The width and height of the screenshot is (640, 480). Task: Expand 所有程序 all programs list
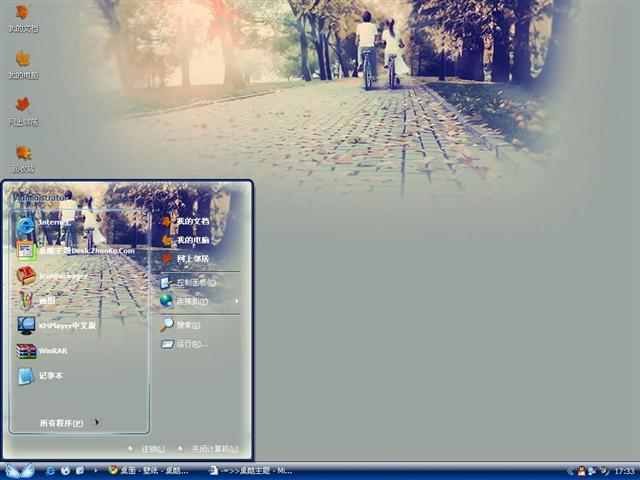coord(69,423)
